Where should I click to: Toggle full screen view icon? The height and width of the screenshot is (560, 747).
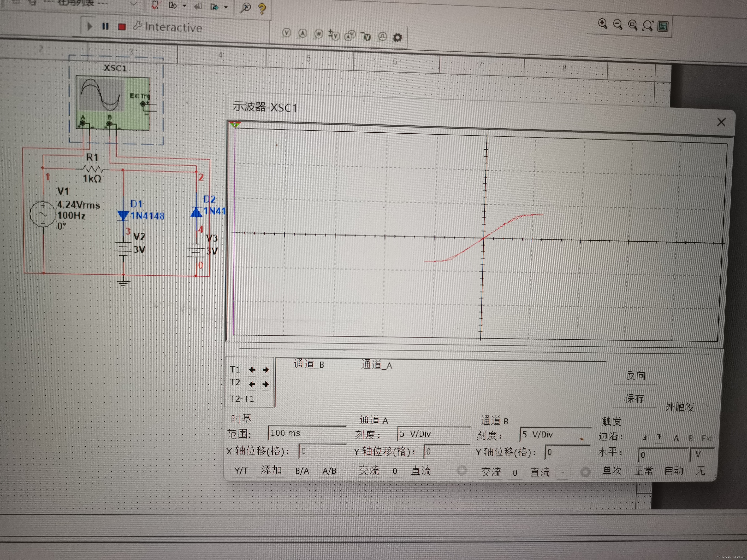[x=663, y=26]
